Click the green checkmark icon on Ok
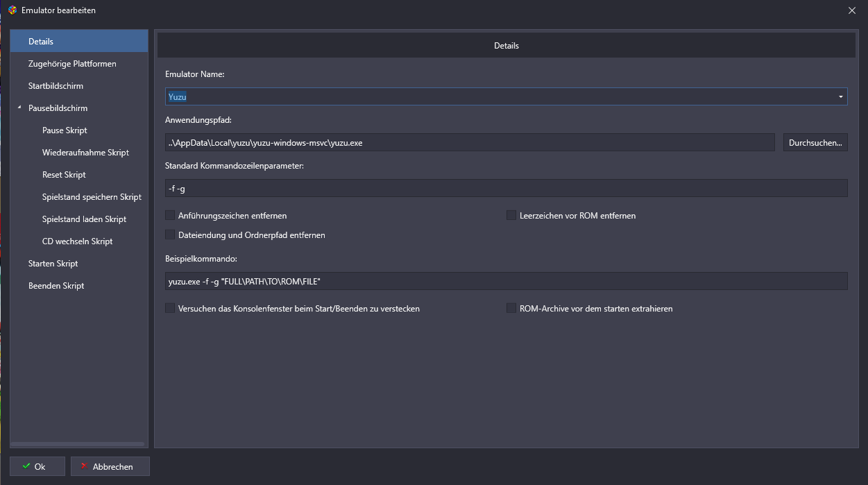This screenshot has height=485, width=868. [x=26, y=466]
